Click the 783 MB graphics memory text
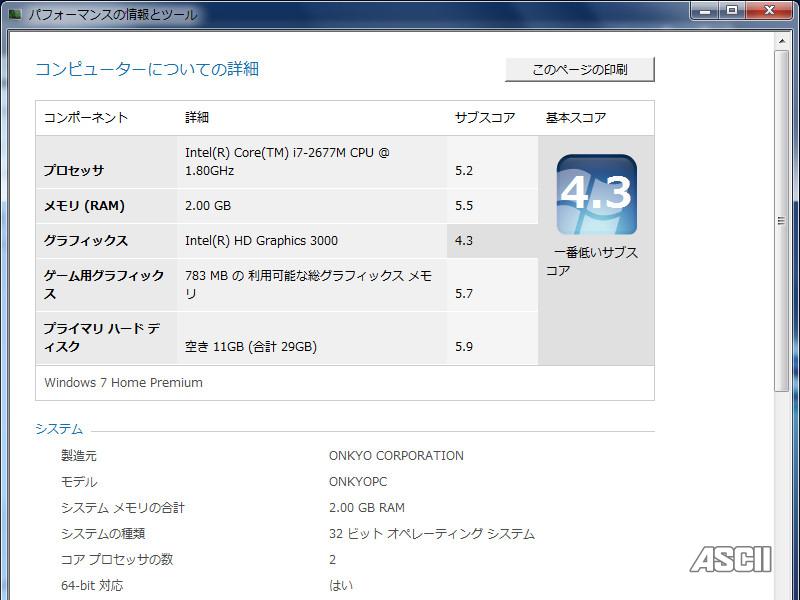The image size is (800, 600). coord(308,285)
